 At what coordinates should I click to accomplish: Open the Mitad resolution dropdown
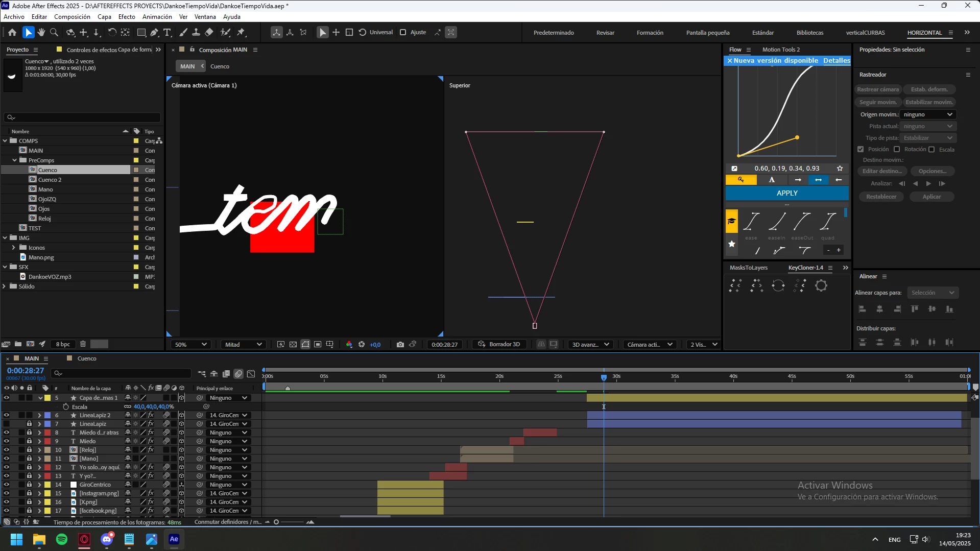243,345
